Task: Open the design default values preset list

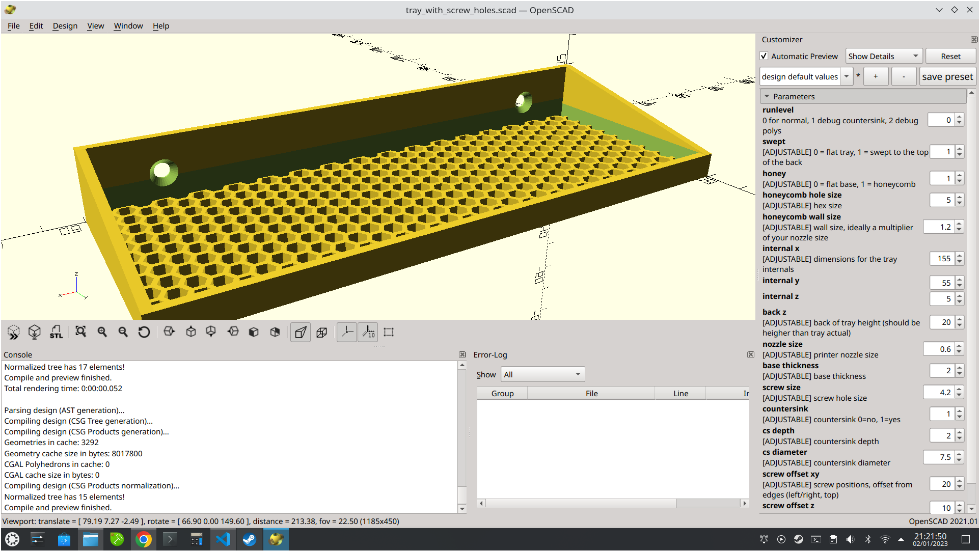Action: coord(847,76)
